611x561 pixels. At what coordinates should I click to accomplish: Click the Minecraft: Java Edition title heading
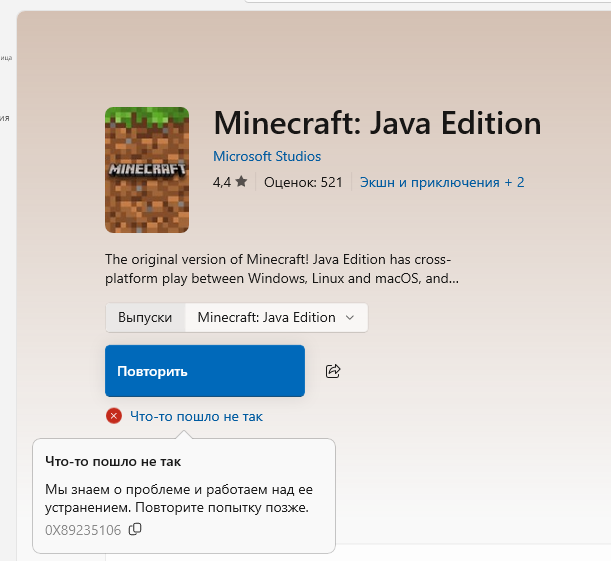point(377,123)
